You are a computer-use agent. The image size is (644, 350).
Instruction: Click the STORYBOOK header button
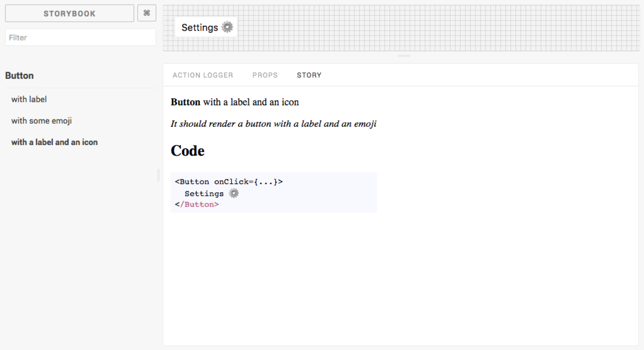pos(69,13)
